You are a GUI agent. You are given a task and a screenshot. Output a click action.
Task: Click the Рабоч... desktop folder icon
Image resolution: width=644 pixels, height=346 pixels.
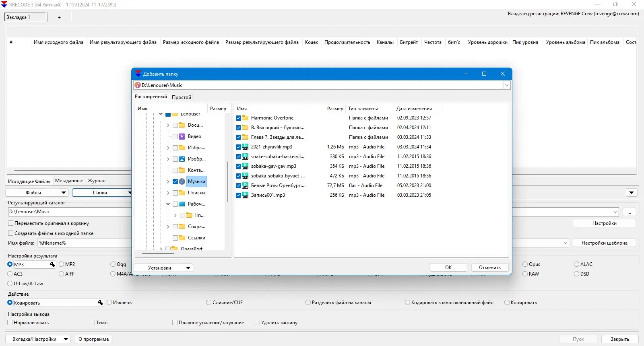182,204
